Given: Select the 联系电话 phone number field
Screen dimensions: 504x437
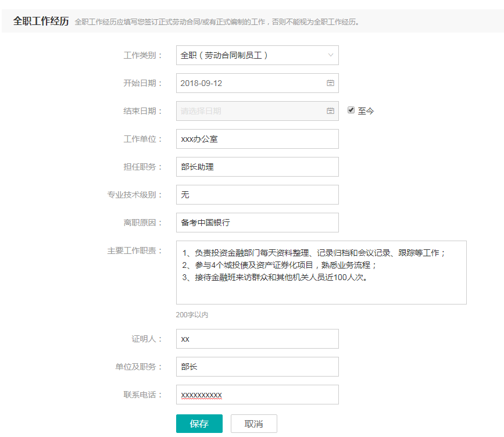Looking at the screenshot, I should [x=257, y=395].
